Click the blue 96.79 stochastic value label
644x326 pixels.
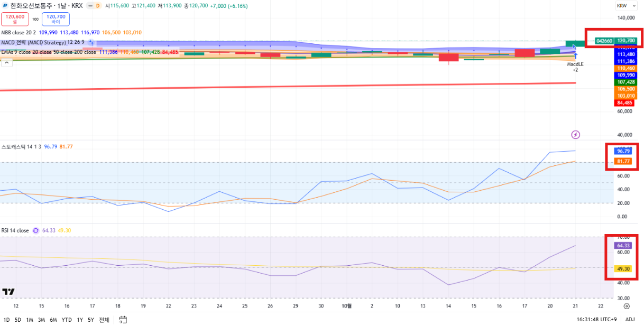623,151
